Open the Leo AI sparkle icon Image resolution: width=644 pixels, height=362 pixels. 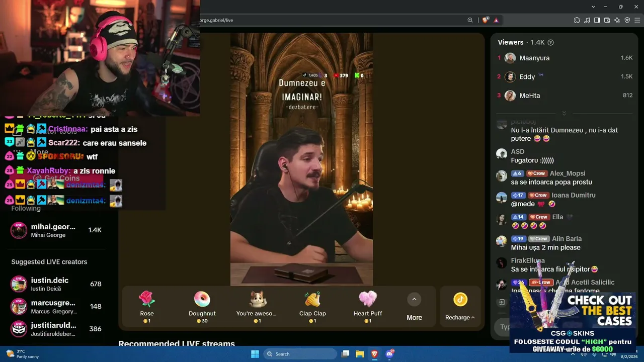617,20
